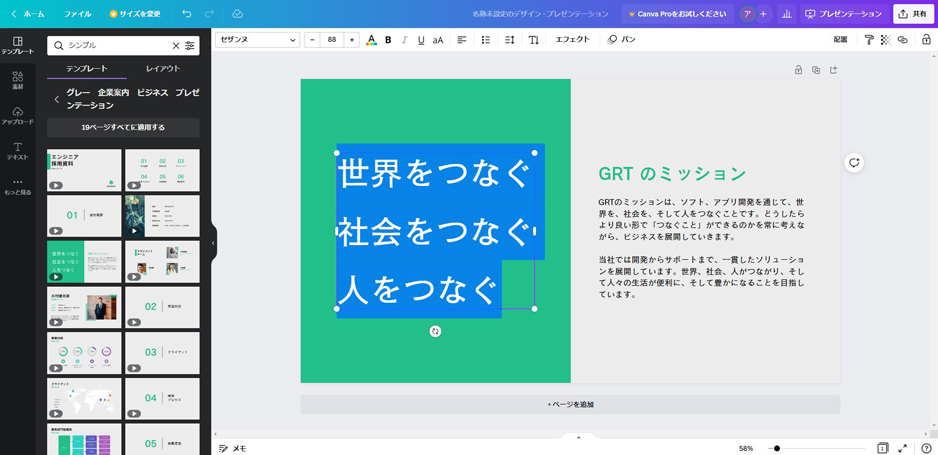Open text color picker

371,40
